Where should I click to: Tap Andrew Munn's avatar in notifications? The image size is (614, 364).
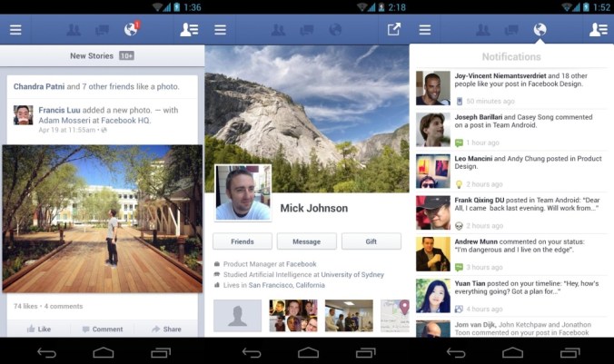point(433,254)
